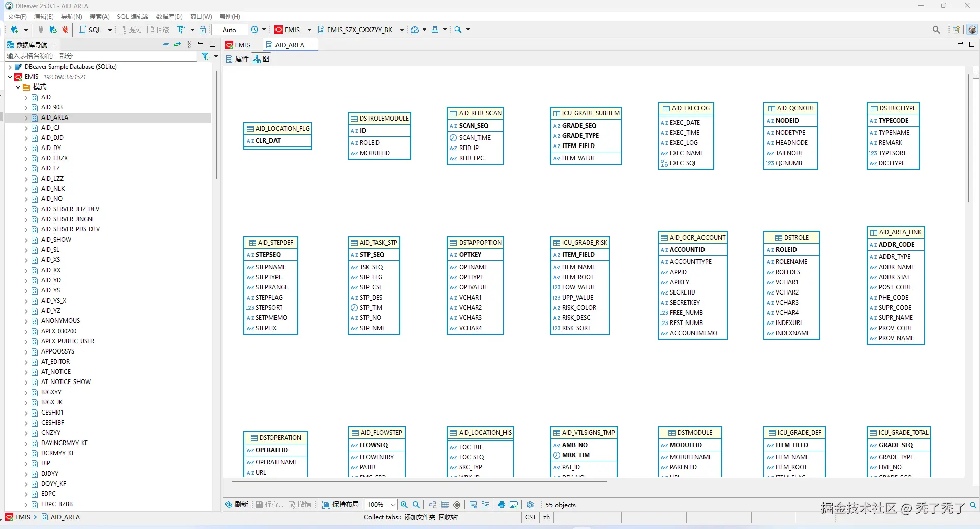980x529 pixels.
Task: Open the 100% zoom level dropdown
Action: (x=393, y=505)
